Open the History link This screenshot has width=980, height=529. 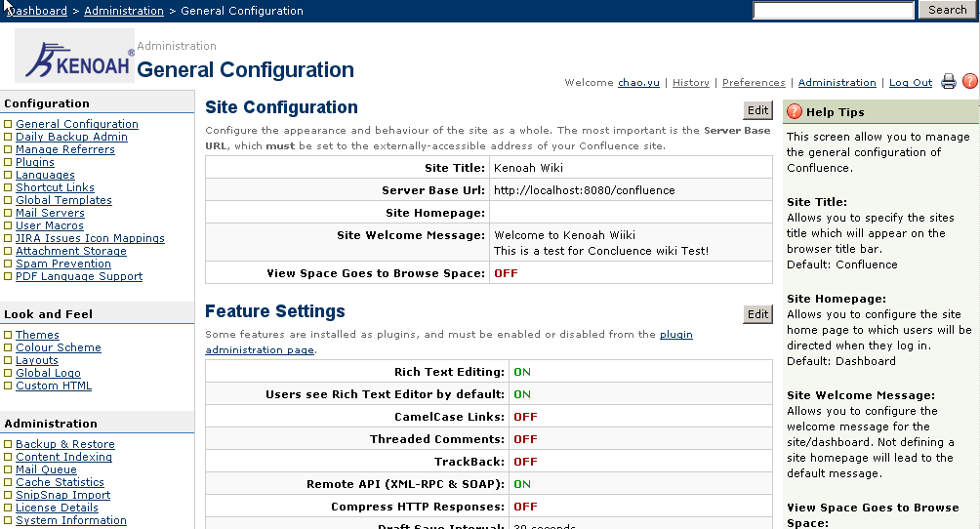[691, 83]
